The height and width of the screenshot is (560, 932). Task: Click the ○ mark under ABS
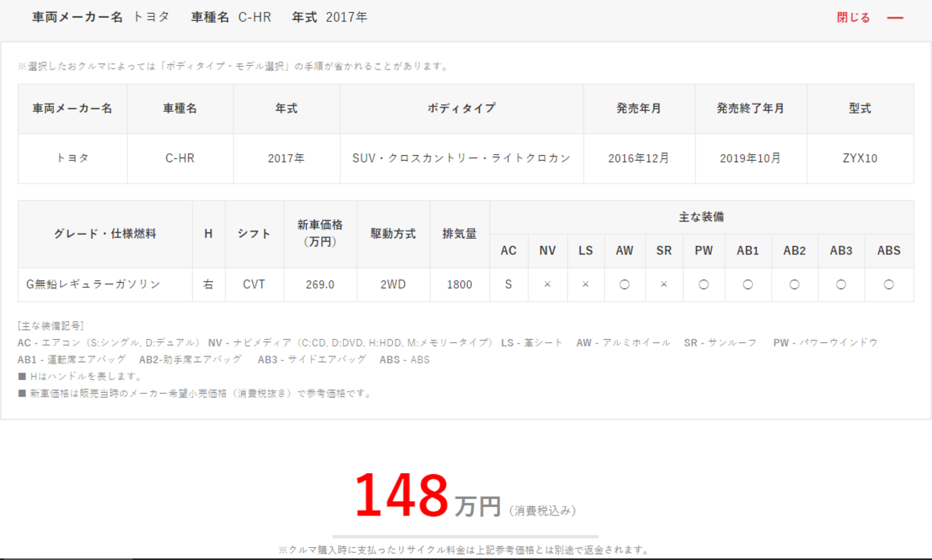889,285
